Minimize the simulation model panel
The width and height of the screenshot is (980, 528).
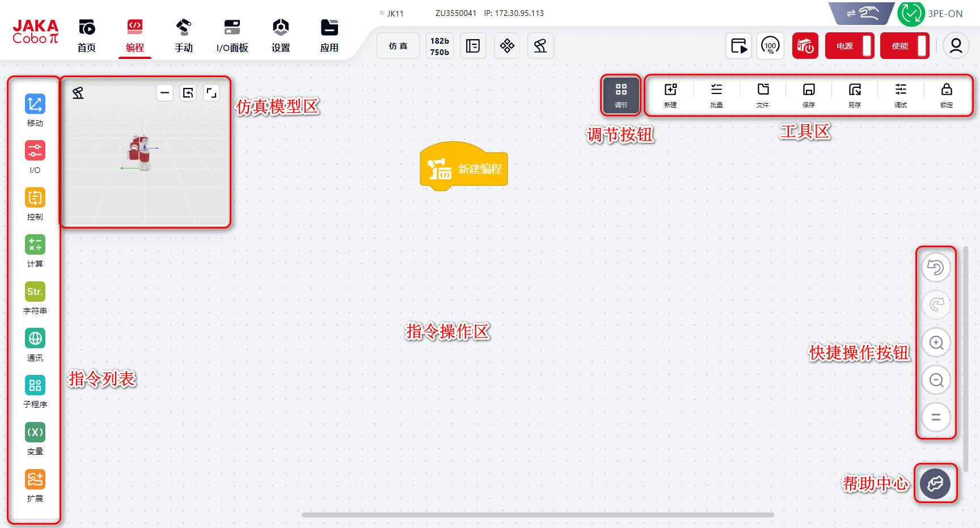(x=164, y=93)
